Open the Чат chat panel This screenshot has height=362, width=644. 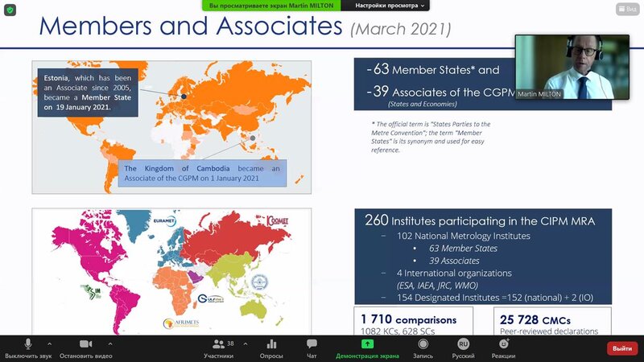[312, 348]
